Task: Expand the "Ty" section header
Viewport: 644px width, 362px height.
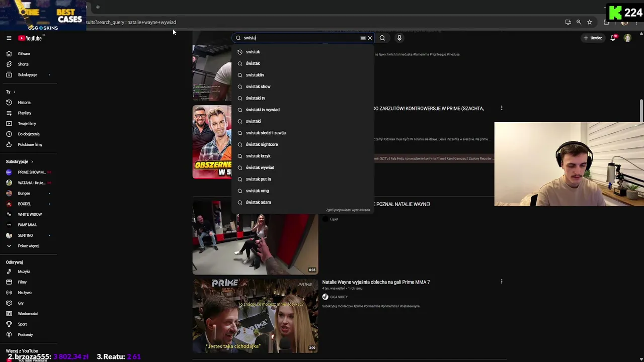Action: click(11, 92)
